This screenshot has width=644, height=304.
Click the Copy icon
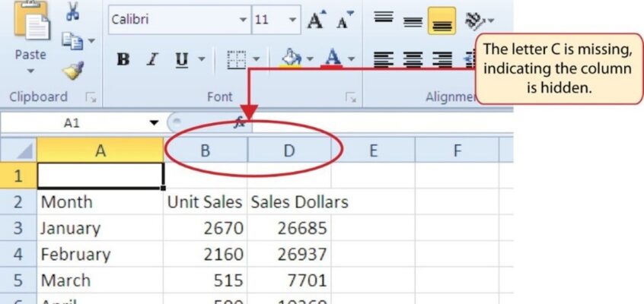(x=72, y=41)
